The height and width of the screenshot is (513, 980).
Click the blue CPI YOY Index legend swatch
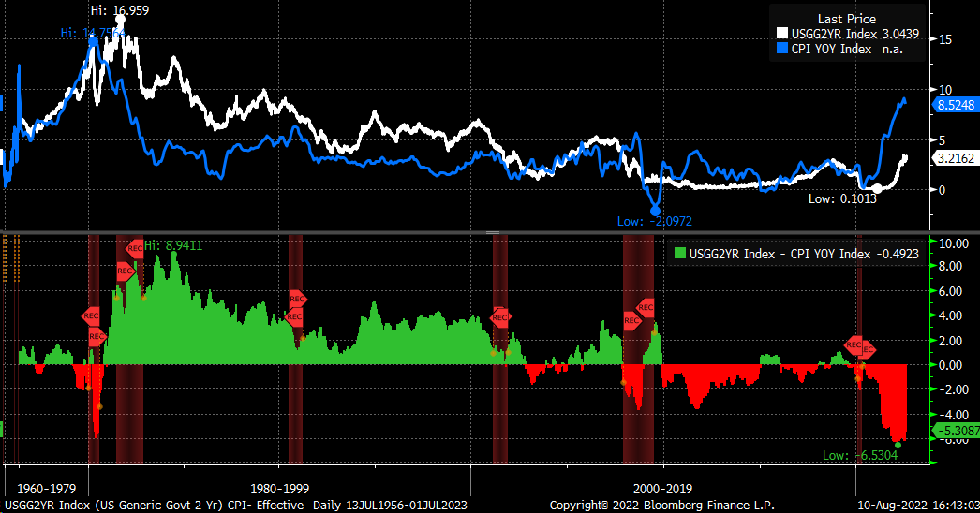[x=782, y=49]
